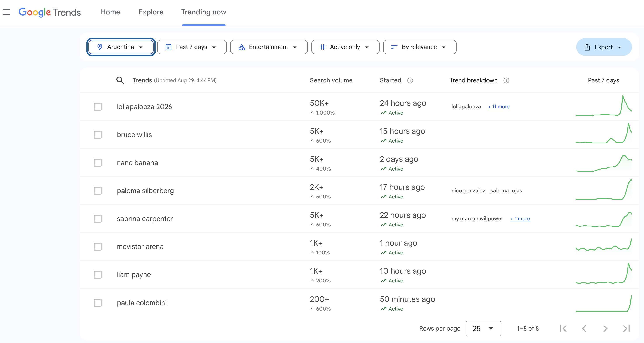Click the Google Trends logo

(50, 12)
